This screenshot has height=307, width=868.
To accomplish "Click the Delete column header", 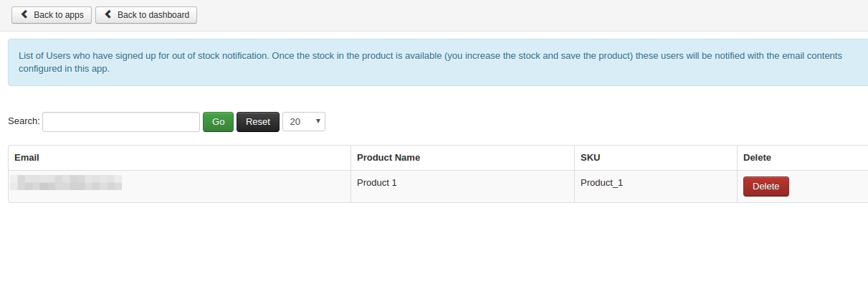I will click(757, 158).
